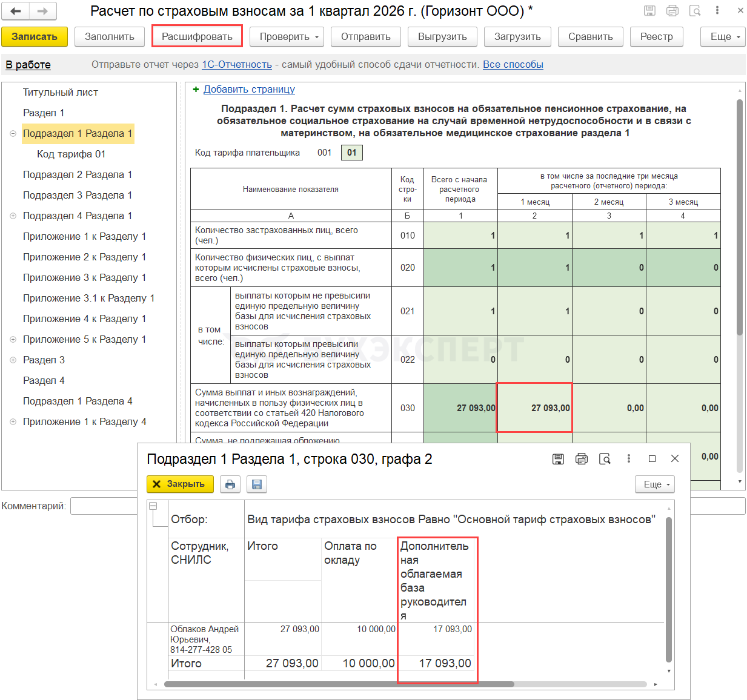Click the forward navigation arrow icon
Screen dimensions: 747x700
coord(42,11)
